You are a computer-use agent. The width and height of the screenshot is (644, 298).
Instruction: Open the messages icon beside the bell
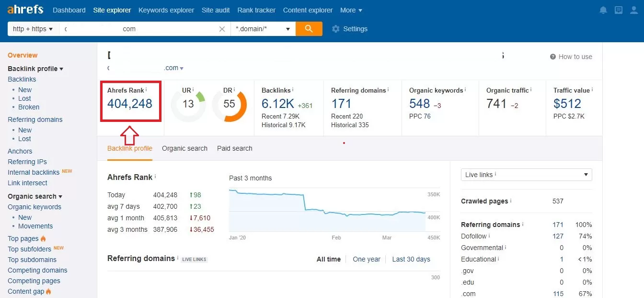coord(619,10)
